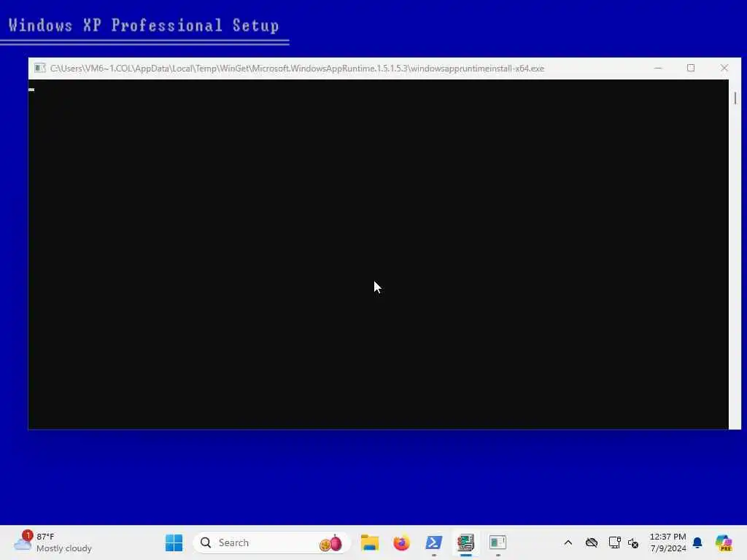Select the active setup app taskbar icon
The width and height of the screenshot is (747, 560).
[x=466, y=542]
